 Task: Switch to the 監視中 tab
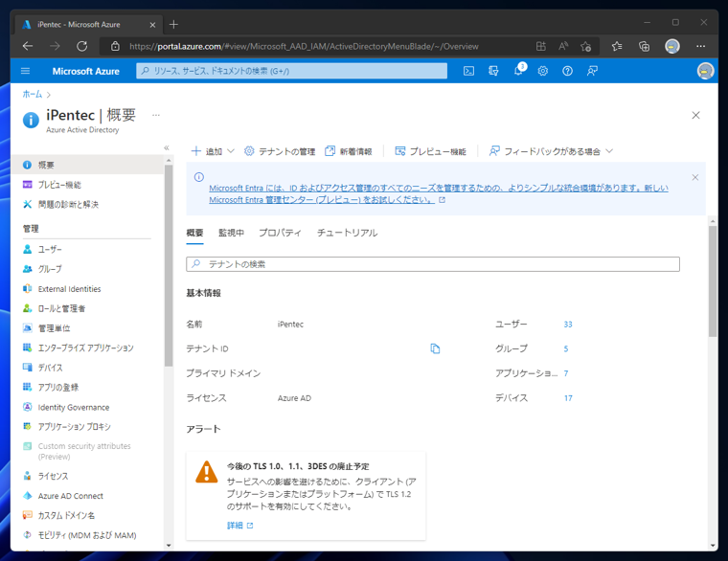coord(231,233)
